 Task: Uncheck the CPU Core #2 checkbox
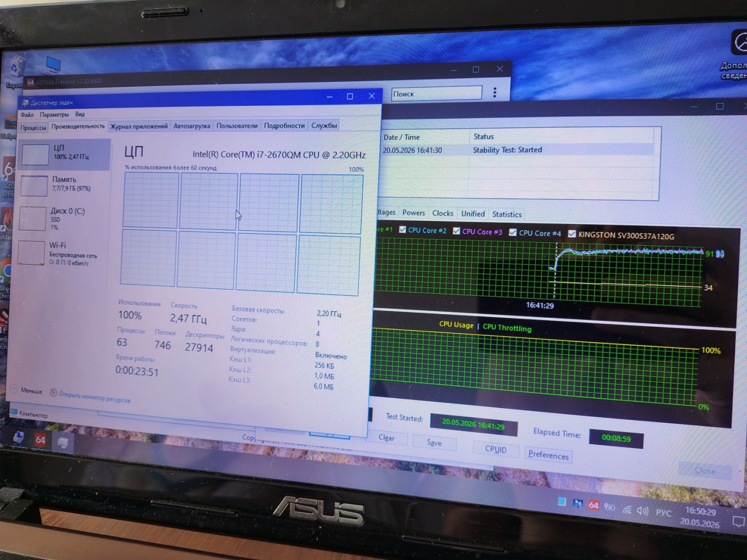coord(403,229)
